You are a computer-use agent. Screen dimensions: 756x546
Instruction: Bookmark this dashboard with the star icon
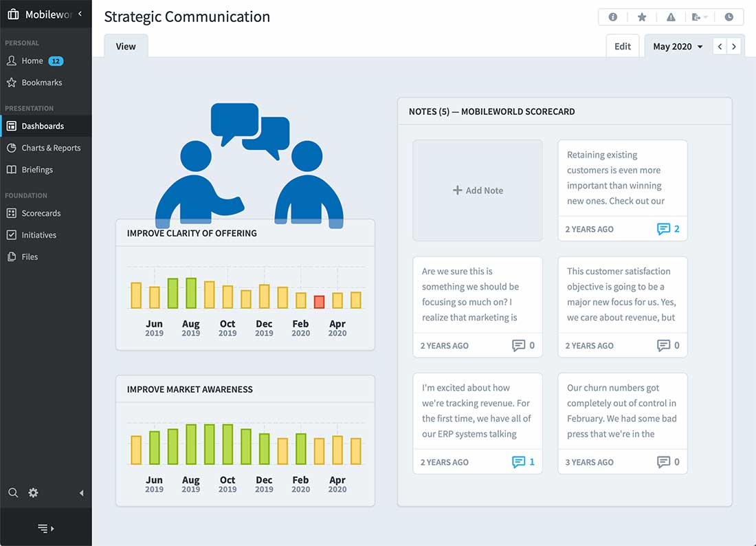tap(642, 17)
